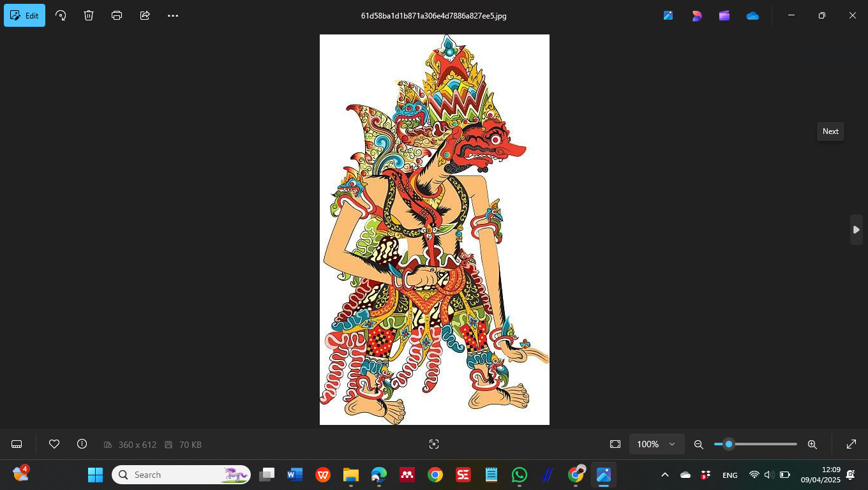
Task: Click the wayang puppet image
Action: tap(435, 230)
